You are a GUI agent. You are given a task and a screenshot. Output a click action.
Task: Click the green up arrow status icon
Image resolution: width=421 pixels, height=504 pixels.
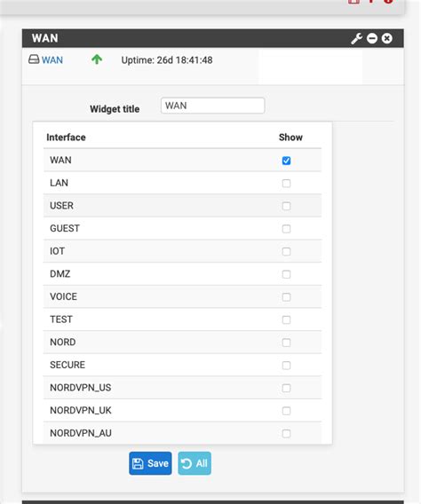pyautogui.click(x=97, y=59)
